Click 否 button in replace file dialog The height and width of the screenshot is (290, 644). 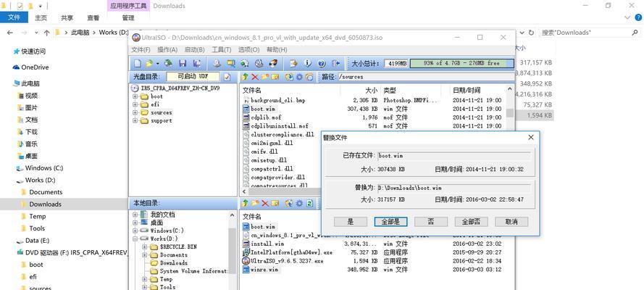[431, 222]
